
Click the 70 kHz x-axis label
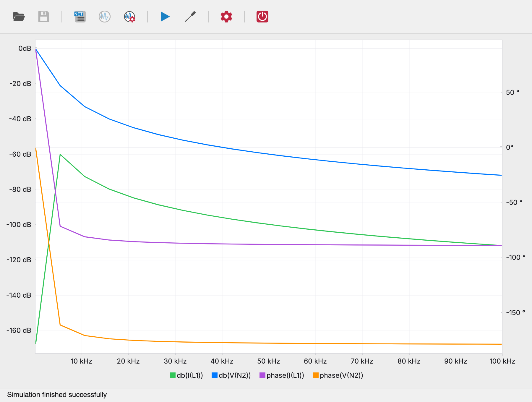[x=362, y=361]
